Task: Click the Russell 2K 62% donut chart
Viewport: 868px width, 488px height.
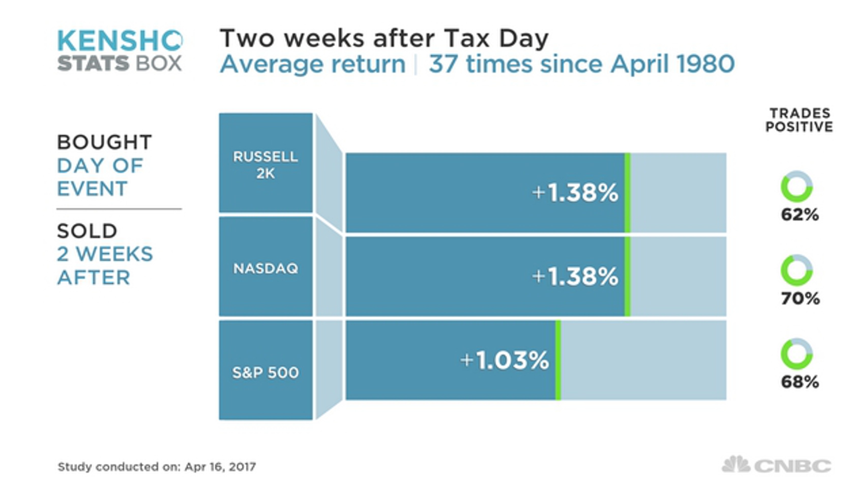Action: click(797, 187)
